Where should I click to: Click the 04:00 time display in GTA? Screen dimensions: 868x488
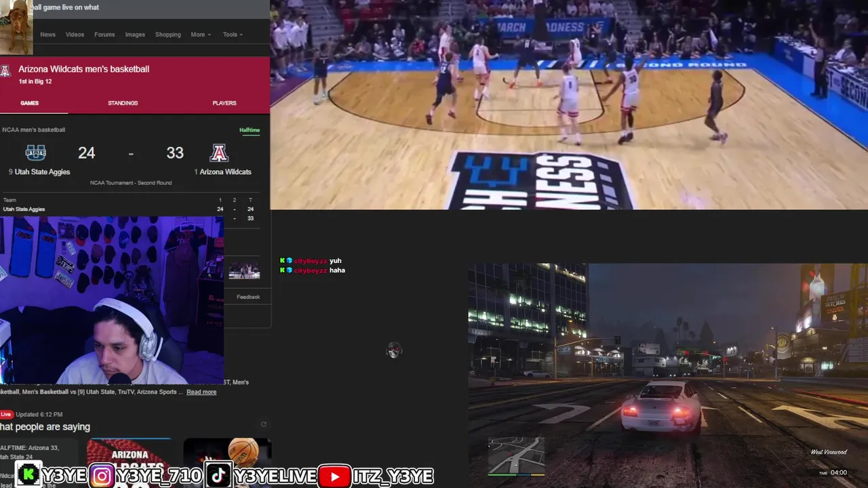tap(838, 472)
